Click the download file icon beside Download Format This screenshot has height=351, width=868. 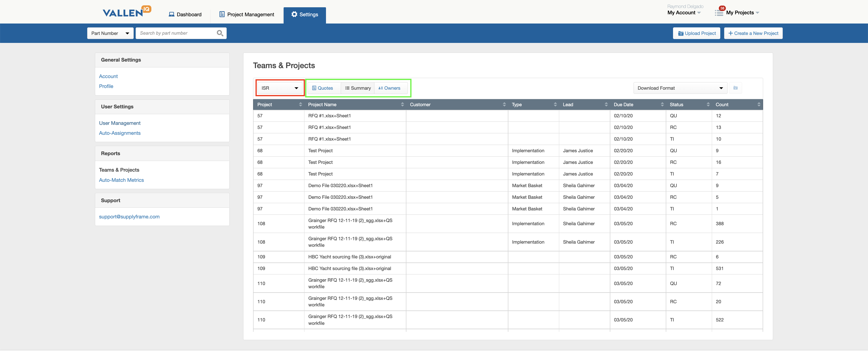735,88
